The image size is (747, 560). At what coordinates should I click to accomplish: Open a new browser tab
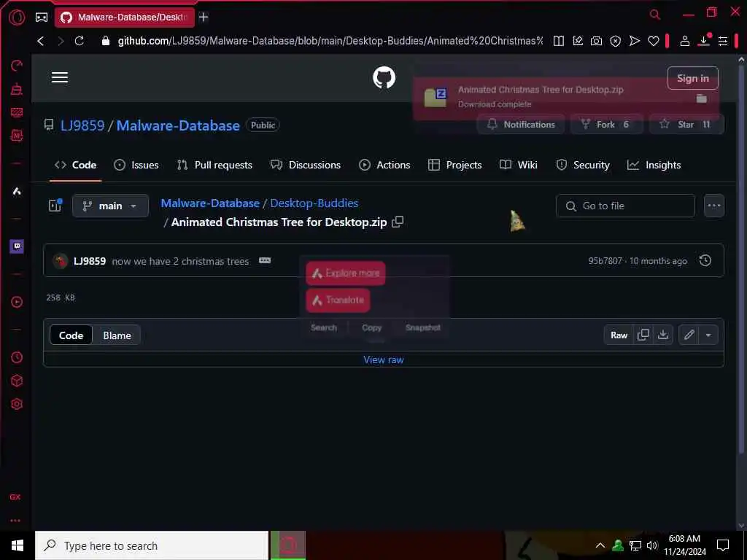tap(204, 17)
